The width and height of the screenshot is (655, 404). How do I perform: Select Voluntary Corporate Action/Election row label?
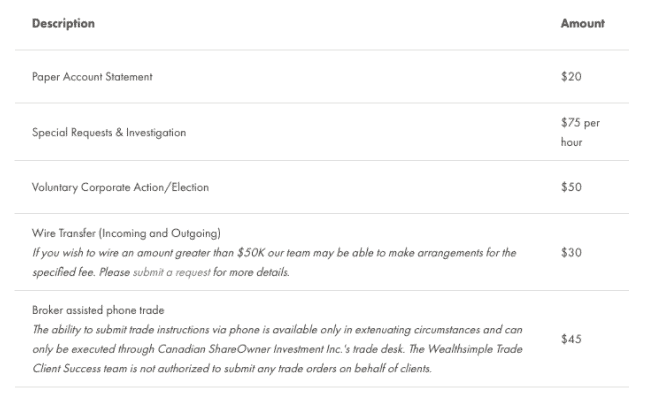click(120, 187)
